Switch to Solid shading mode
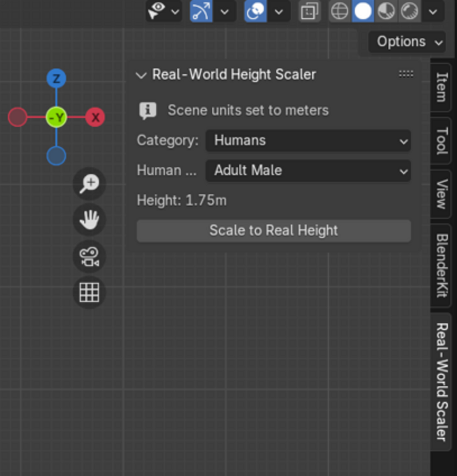Viewport: 457px width, 476px height. 363,11
